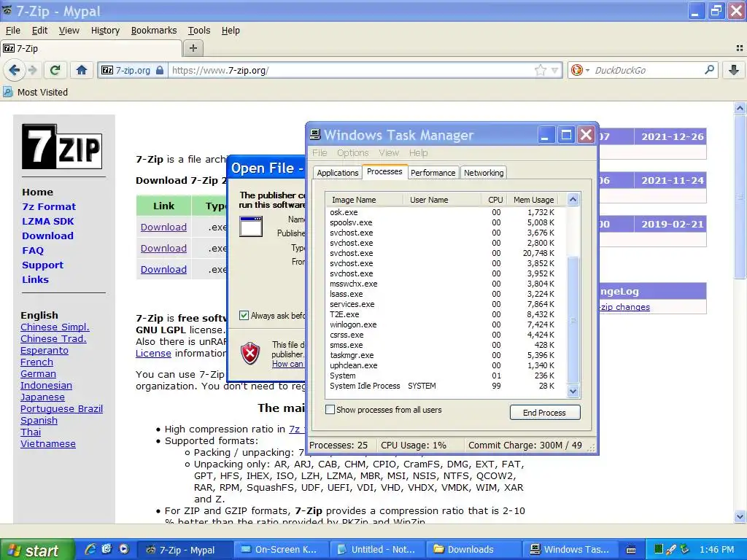
Task: Select T2E.exe process row
Action: [446, 314]
